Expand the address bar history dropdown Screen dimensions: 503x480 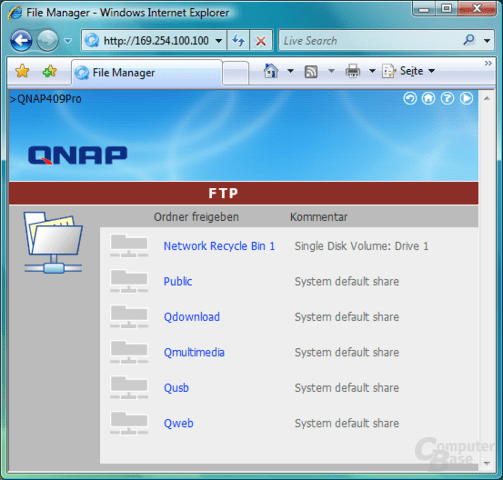pos(219,41)
